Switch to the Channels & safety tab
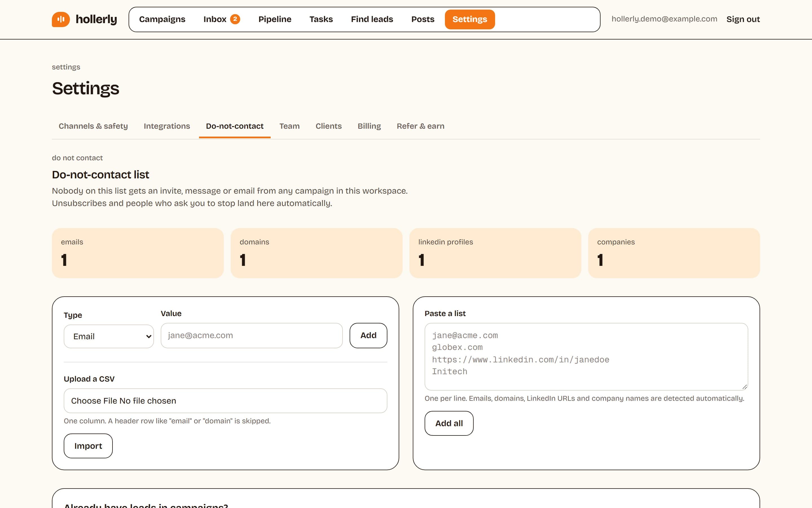This screenshot has height=508, width=812. click(93, 126)
